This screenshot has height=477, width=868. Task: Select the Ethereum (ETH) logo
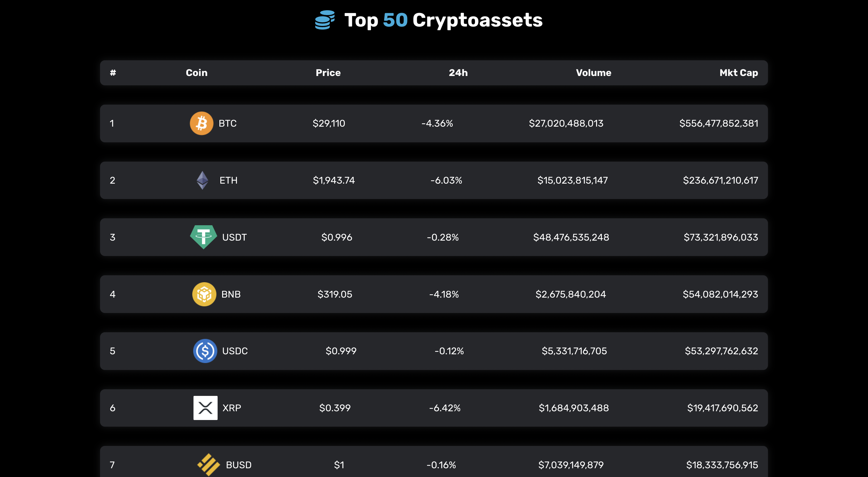point(202,180)
